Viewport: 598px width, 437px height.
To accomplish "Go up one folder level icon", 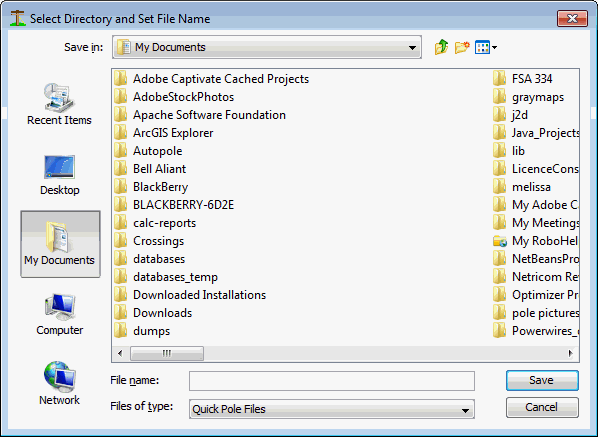I will click(x=441, y=47).
